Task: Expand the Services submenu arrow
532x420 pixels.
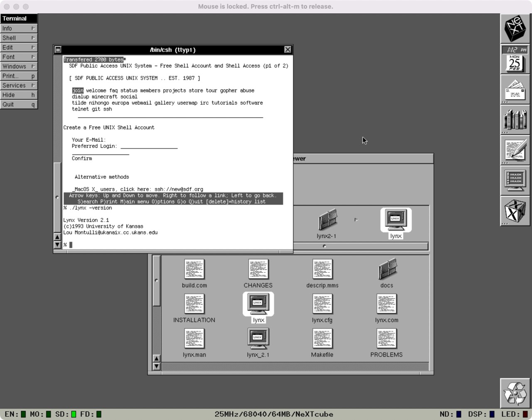Action: (33, 85)
